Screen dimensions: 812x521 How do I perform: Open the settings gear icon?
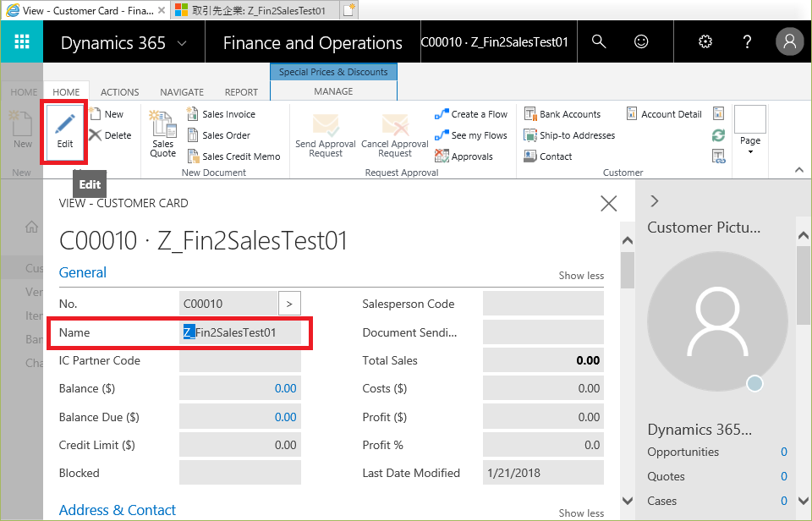[705, 41]
